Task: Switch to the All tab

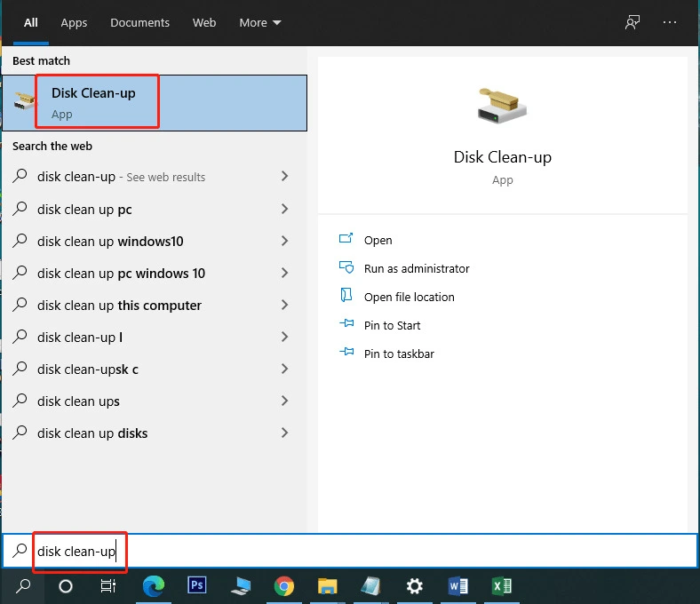Action: click(31, 23)
